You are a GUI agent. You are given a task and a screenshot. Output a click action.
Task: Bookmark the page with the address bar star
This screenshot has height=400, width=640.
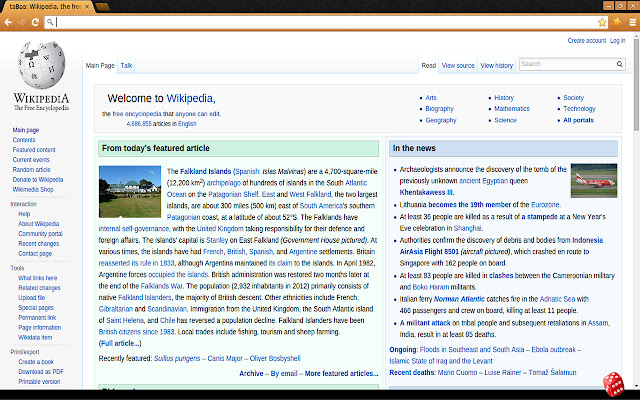pyautogui.click(x=602, y=22)
